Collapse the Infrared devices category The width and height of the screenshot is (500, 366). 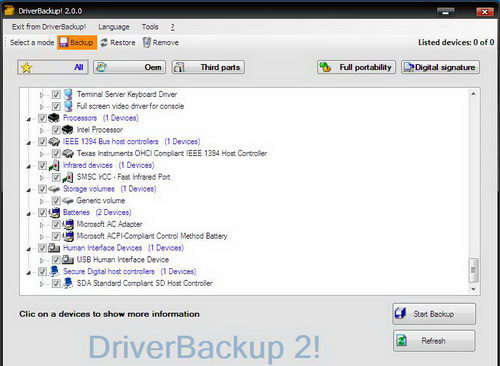click(29, 166)
